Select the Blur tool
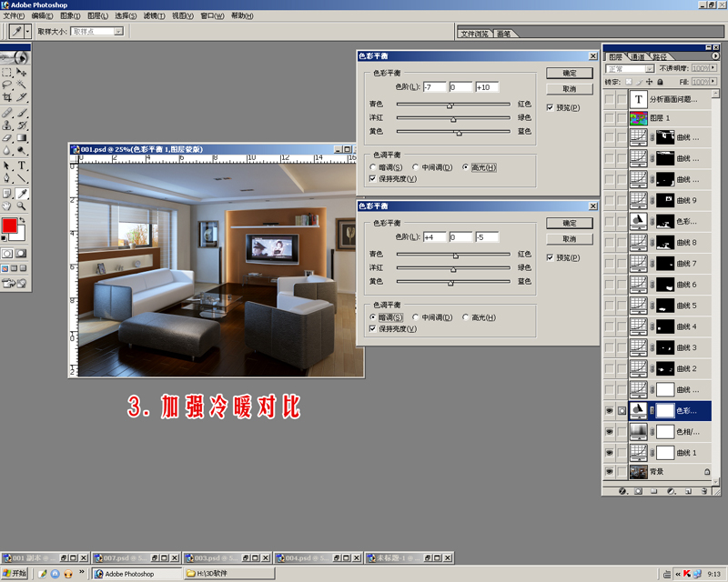Image resolution: width=728 pixels, height=582 pixels. point(7,150)
